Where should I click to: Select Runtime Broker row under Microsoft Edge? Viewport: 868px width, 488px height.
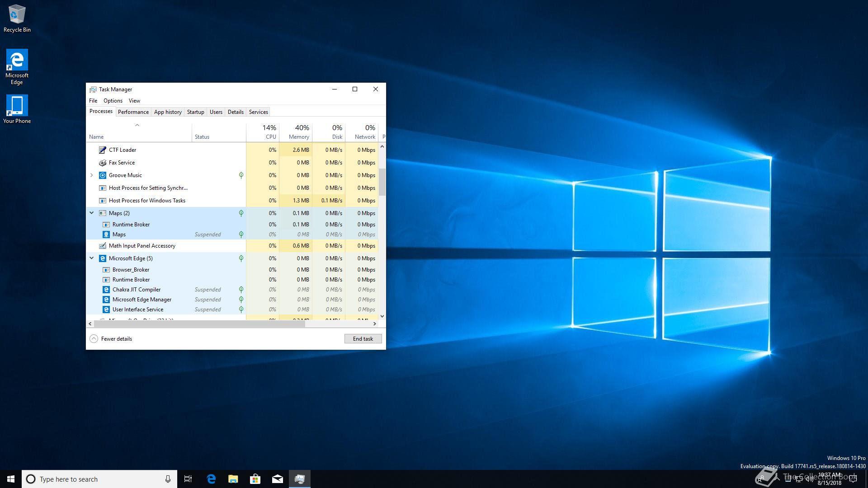click(x=232, y=280)
